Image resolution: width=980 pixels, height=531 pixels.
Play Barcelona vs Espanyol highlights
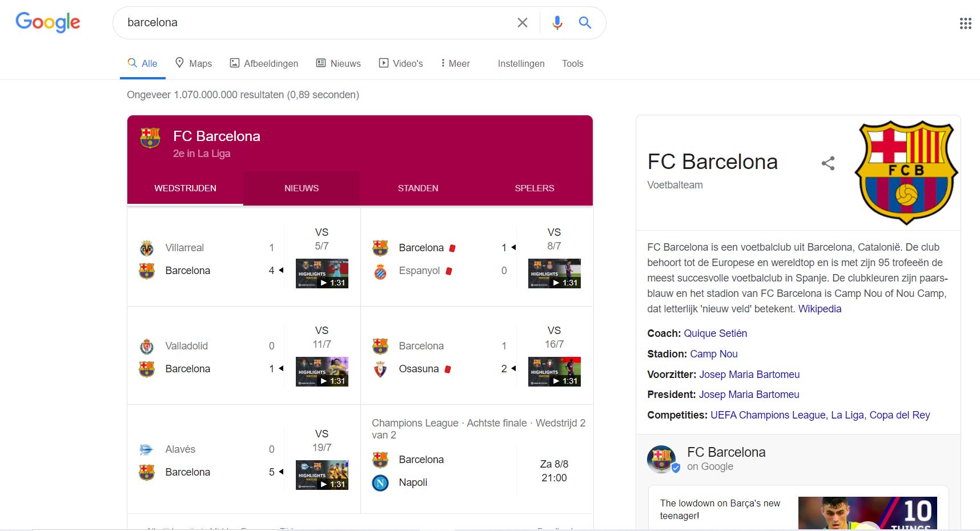pos(555,273)
